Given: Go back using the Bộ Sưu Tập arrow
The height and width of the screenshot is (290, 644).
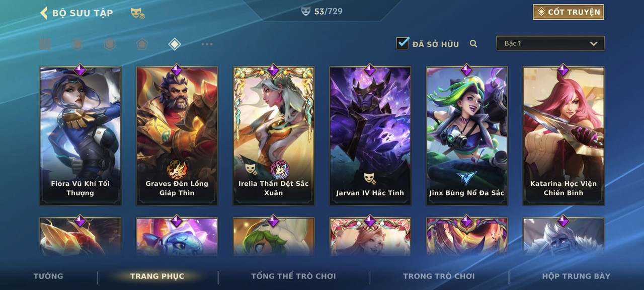Looking at the screenshot, I should [x=44, y=13].
